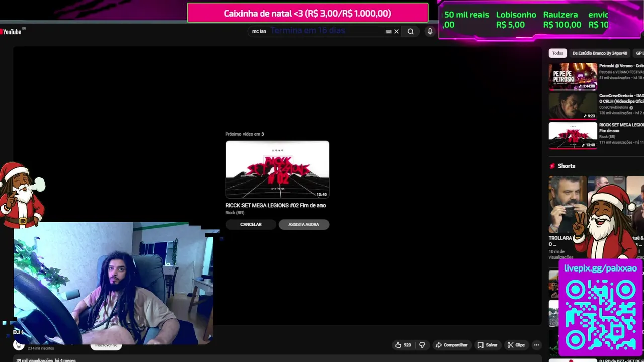Click the Compartilhar share button

(x=451, y=345)
